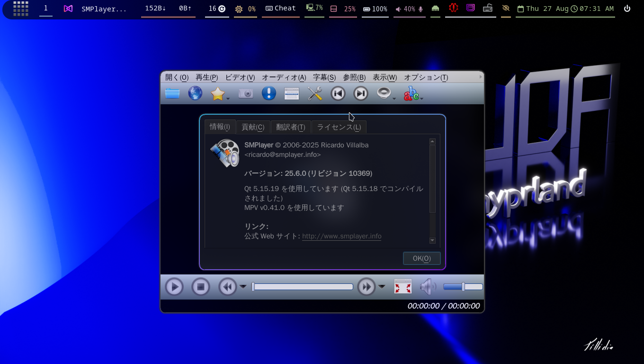The width and height of the screenshot is (644, 364).
Task: Expand the toolbar overflow arrow beside the menu bar
Action: (x=481, y=77)
